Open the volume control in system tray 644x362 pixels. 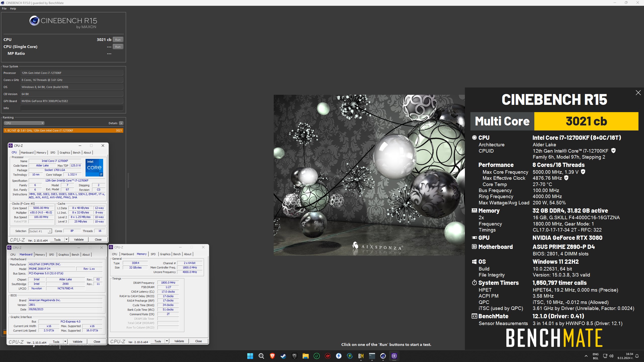pos(611,356)
